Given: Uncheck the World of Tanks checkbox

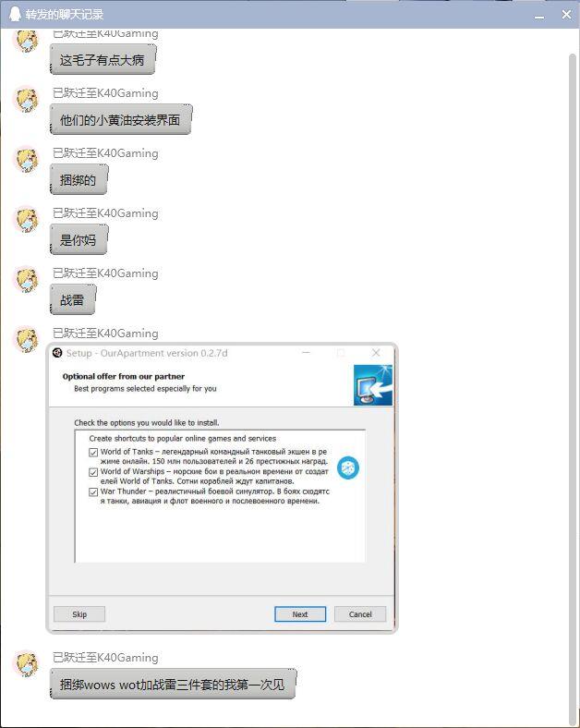Looking at the screenshot, I should (x=93, y=452).
